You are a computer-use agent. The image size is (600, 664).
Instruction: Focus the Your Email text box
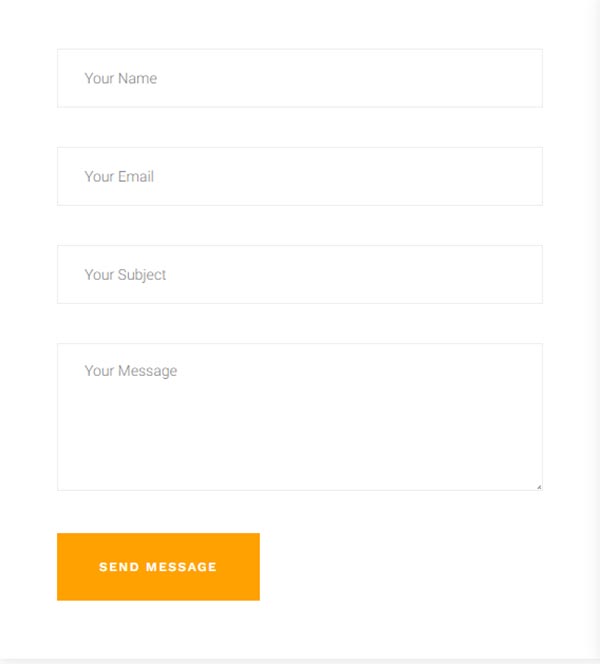[x=300, y=176]
